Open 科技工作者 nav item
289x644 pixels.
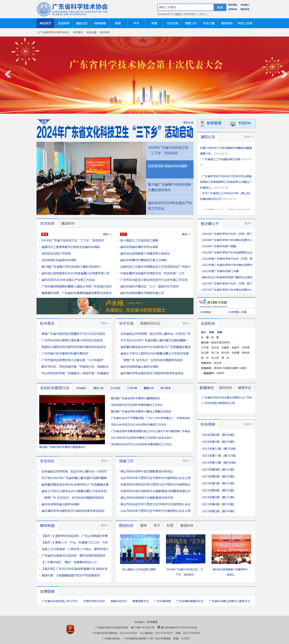tap(245, 23)
